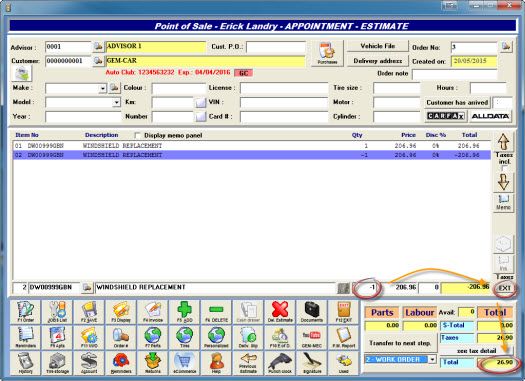
Task: Select the Labour header
Action: tap(420, 312)
